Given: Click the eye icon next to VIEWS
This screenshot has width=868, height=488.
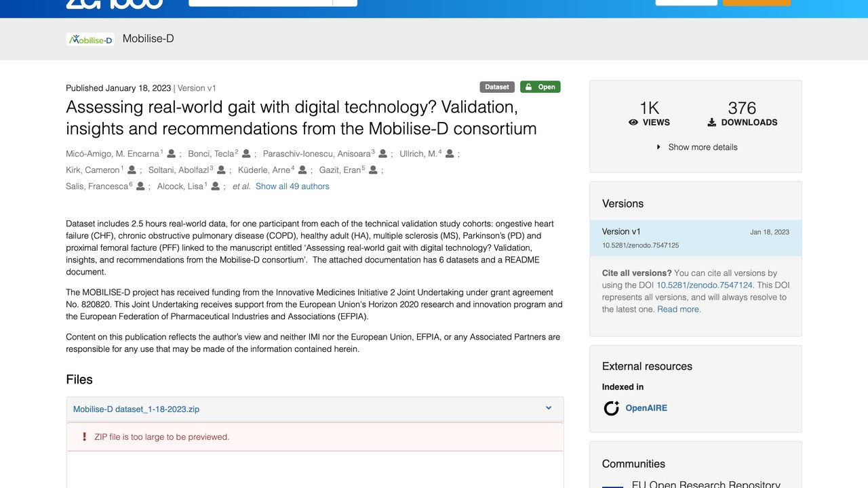Looking at the screenshot, I should click(x=633, y=123).
